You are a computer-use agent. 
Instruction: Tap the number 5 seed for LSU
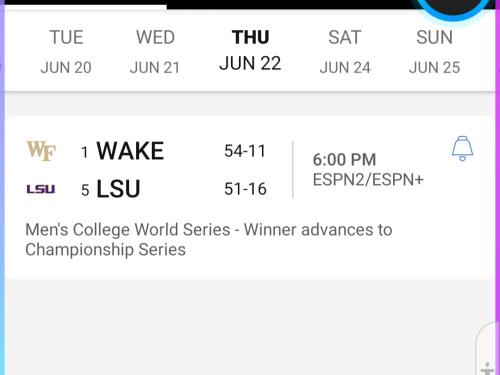85,190
